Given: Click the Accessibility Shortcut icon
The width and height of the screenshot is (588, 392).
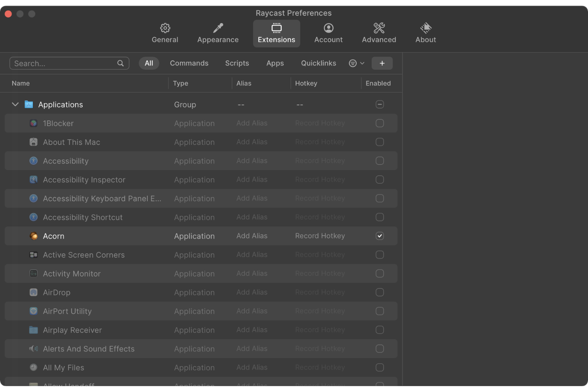Looking at the screenshot, I should pyautogui.click(x=33, y=217).
